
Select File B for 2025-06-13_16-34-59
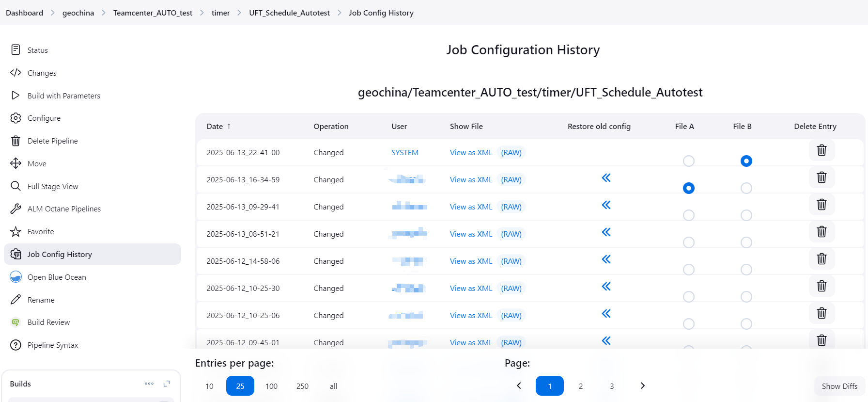click(x=746, y=188)
